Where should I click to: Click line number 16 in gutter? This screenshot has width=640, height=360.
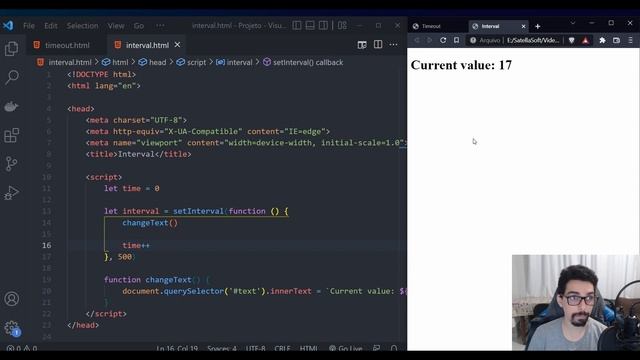(x=47, y=245)
